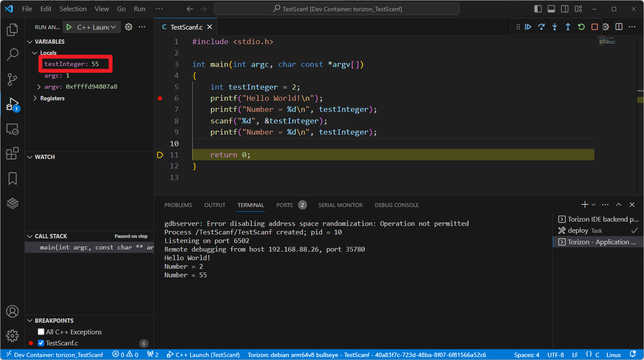Open the Torizon view in activity bar
Screen dimensions: 644x360
(x=12, y=203)
